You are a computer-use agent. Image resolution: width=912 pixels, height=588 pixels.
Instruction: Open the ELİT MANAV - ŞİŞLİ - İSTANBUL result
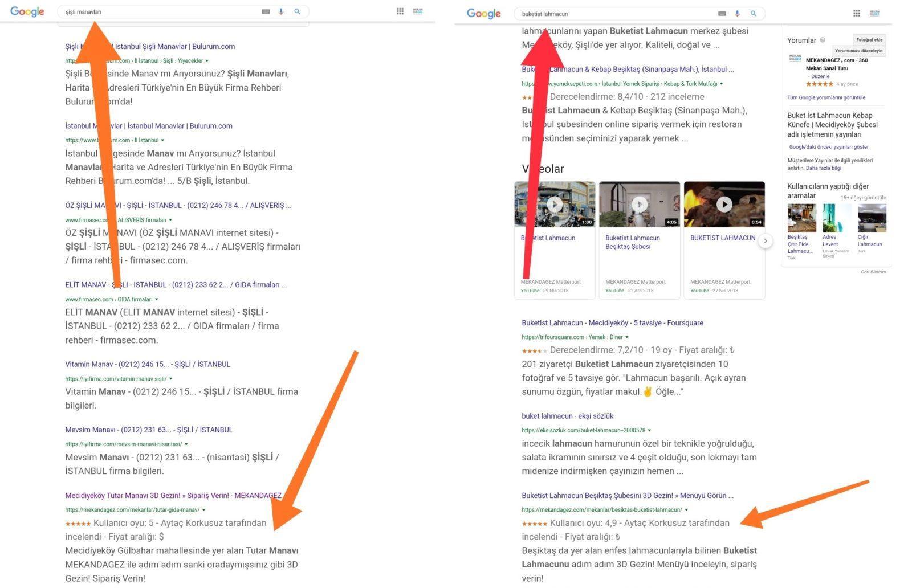[176, 285]
